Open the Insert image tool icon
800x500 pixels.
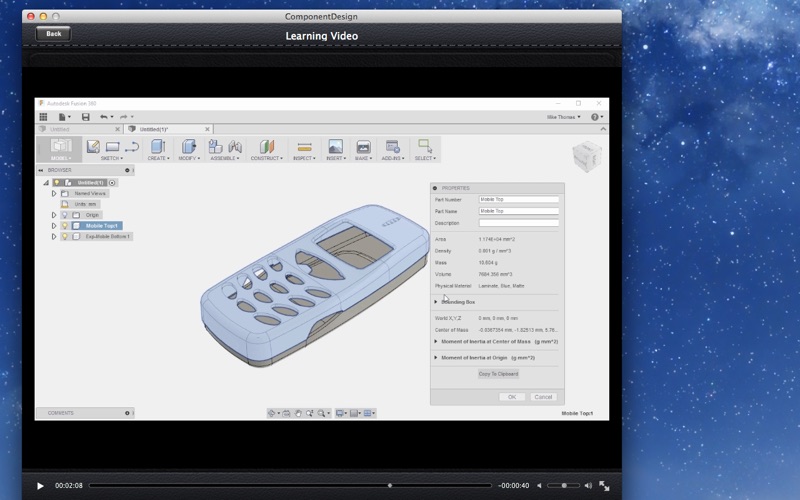click(335, 146)
